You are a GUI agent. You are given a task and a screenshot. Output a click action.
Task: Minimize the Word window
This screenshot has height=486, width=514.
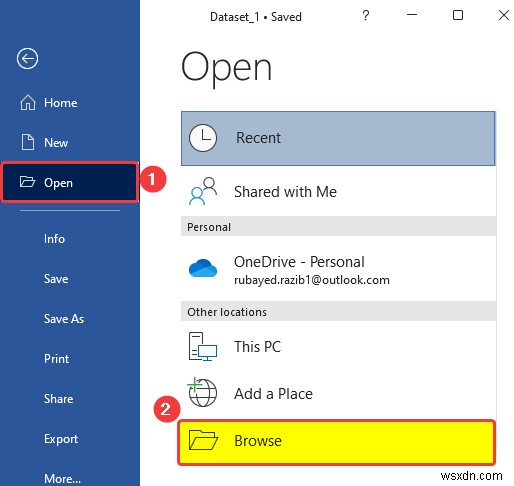click(412, 15)
